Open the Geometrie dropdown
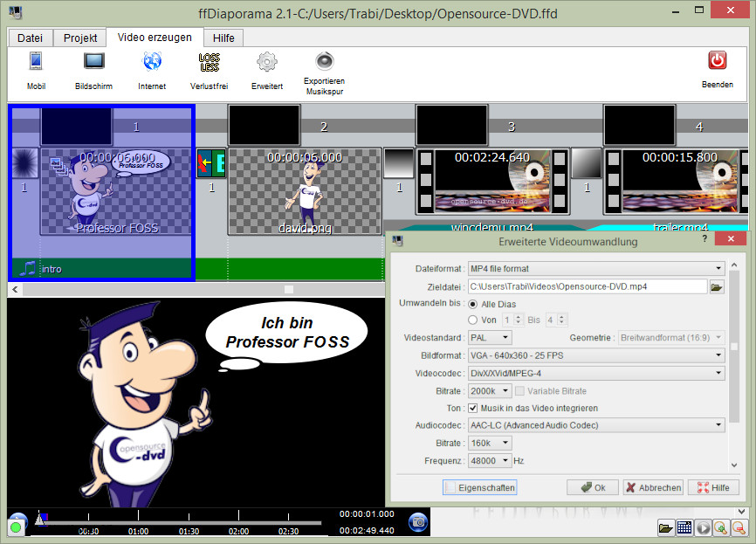Image resolution: width=756 pixels, height=544 pixels. (671, 338)
